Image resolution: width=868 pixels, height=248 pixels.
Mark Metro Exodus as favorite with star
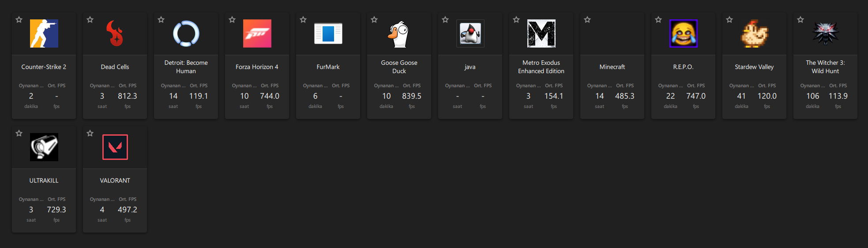coord(516,19)
